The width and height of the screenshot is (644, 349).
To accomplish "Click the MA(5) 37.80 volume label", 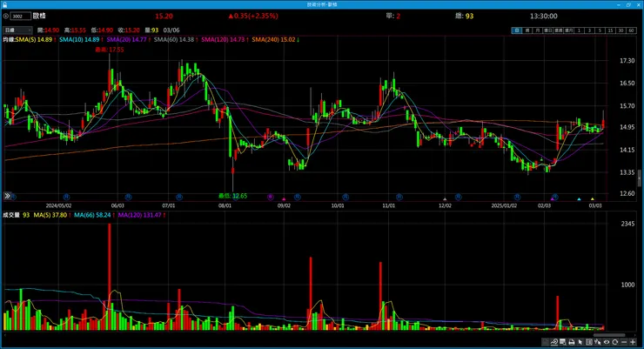I will (x=50, y=215).
